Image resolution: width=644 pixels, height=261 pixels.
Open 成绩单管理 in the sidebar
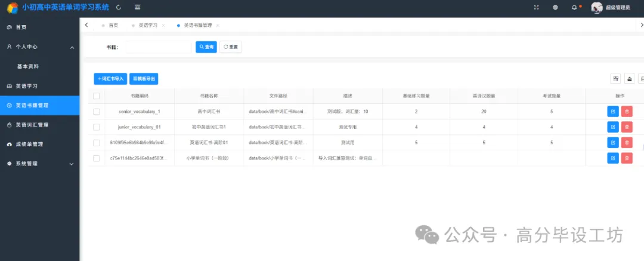point(39,144)
